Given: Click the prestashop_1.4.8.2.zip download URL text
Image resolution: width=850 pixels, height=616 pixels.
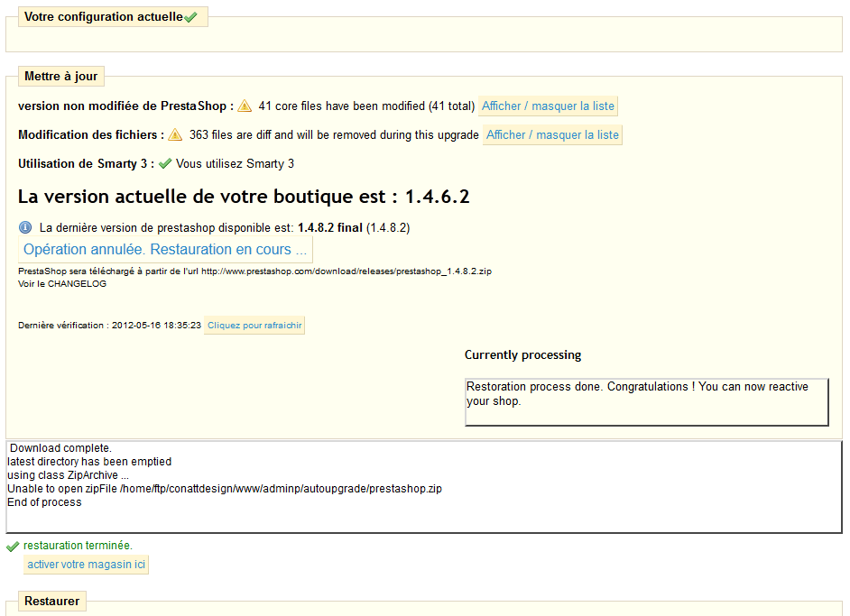Looking at the screenshot, I should 346,271.
